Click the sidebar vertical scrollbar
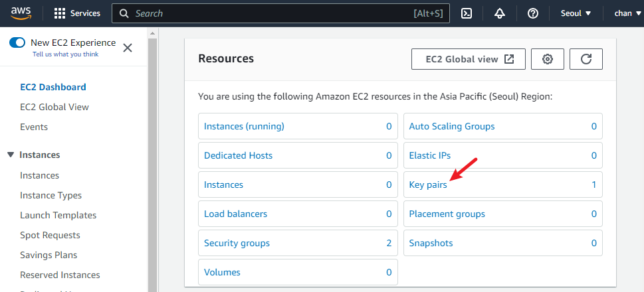 [152, 166]
